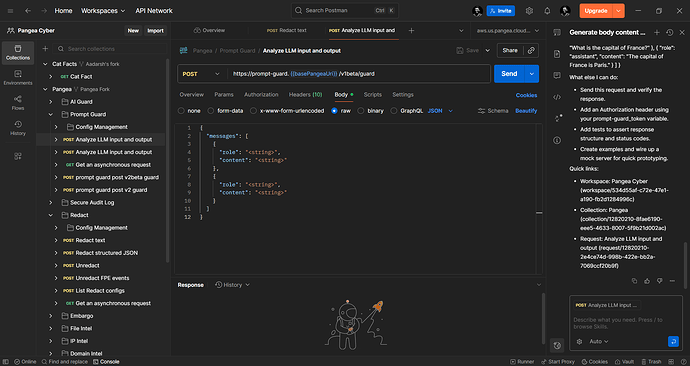
Task: Open the notifications bell
Action: point(547,11)
